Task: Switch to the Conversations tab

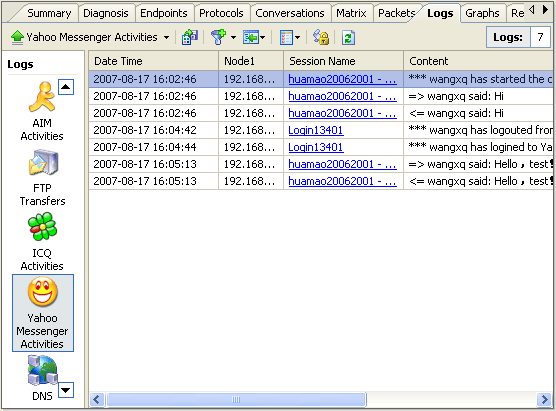Action: coord(290,13)
